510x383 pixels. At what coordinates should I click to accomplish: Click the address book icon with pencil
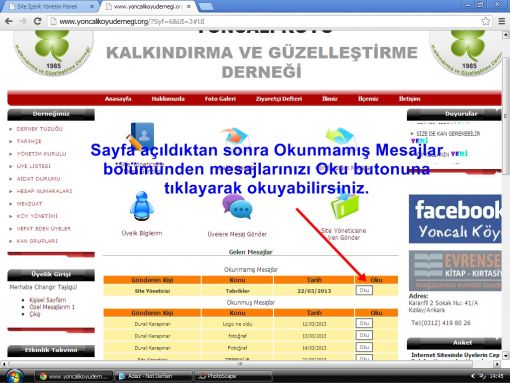point(141,136)
